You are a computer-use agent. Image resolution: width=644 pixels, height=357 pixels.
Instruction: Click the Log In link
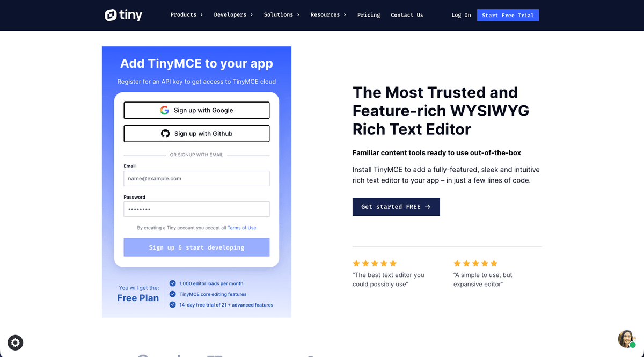point(461,15)
